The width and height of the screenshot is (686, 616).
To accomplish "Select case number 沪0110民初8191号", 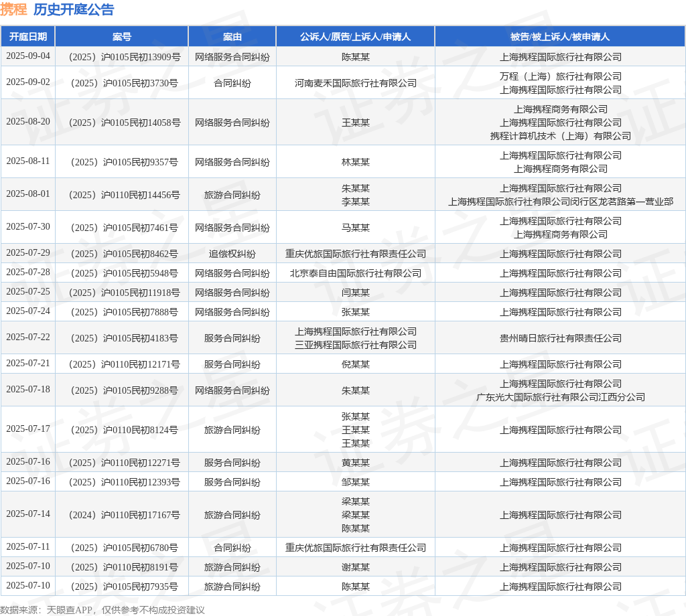I will pyautogui.click(x=125, y=567).
